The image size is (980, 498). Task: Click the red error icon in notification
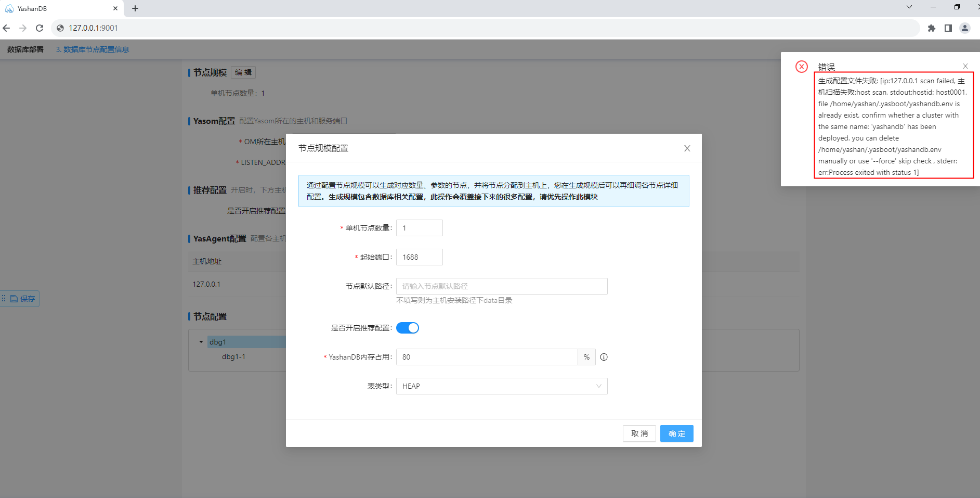802,67
